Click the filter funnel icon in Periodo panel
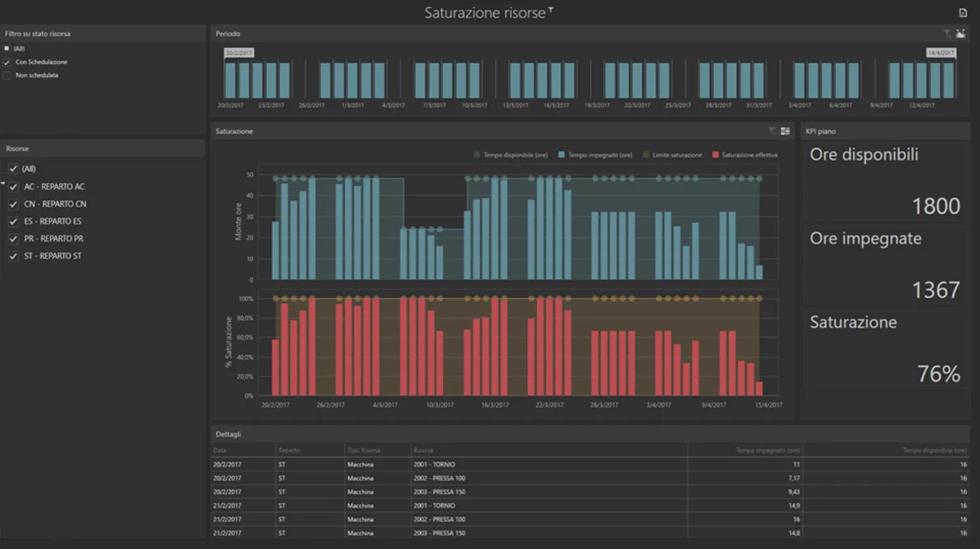Viewport: 980px width, 549px height. [947, 33]
